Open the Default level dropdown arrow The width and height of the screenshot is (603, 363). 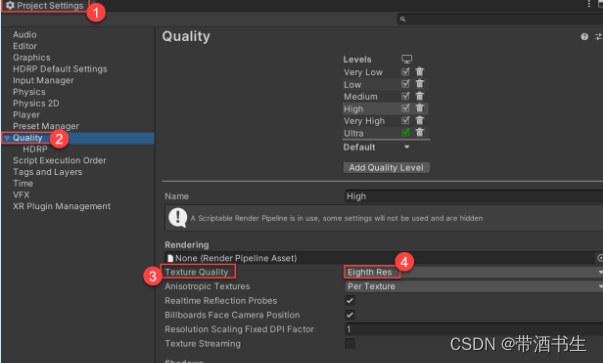(406, 147)
